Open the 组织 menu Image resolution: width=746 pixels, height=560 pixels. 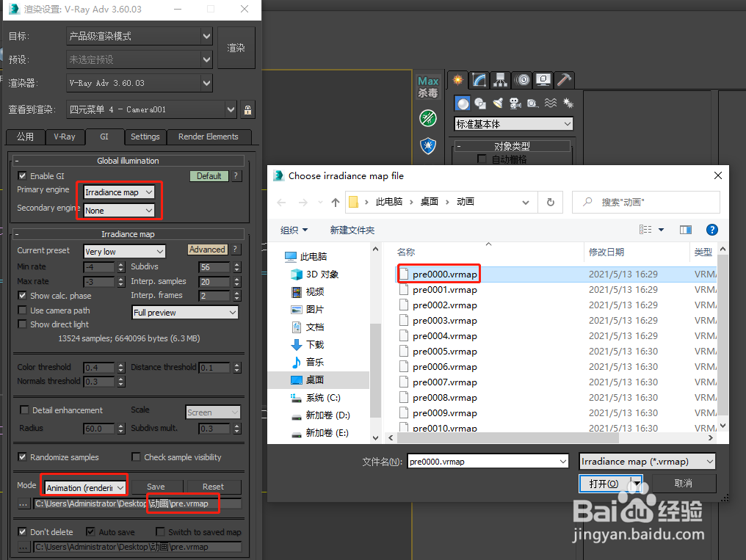pyautogui.click(x=294, y=230)
